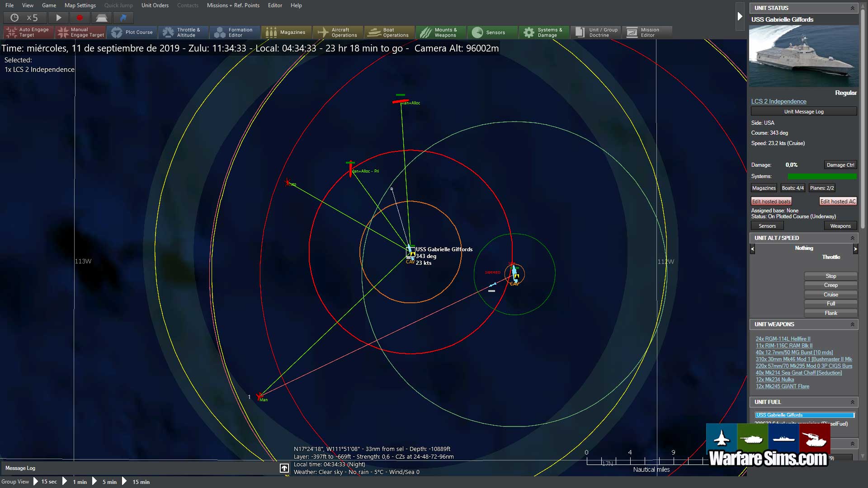Viewport: 868px width, 488px height.
Task: Collapse the Unit Fuel panel
Action: pos(852,402)
